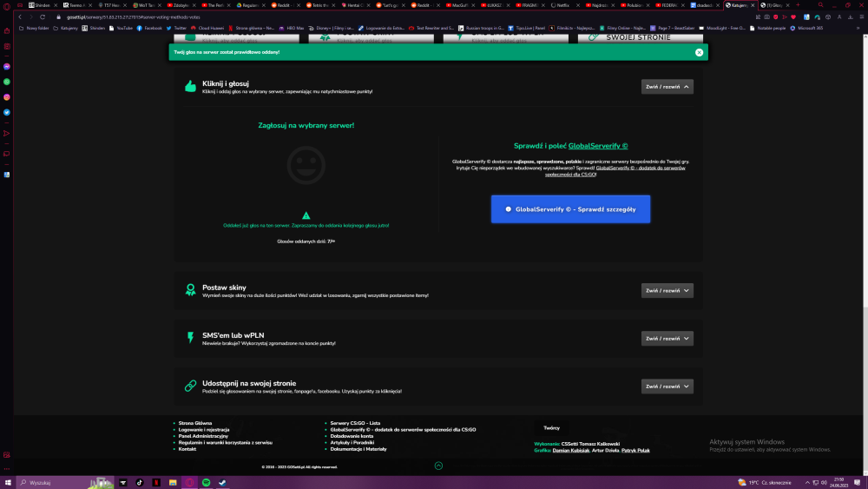Image resolution: width=868 pixels, height=489 pixels.
Task: Open Serwery CS:GO - Lista link
Action: [355, 423]
